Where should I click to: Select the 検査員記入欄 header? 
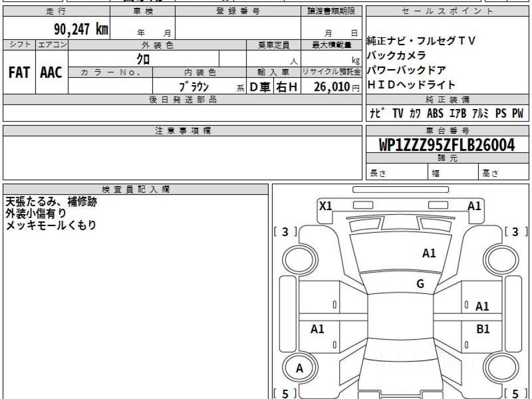click(136, 189)
